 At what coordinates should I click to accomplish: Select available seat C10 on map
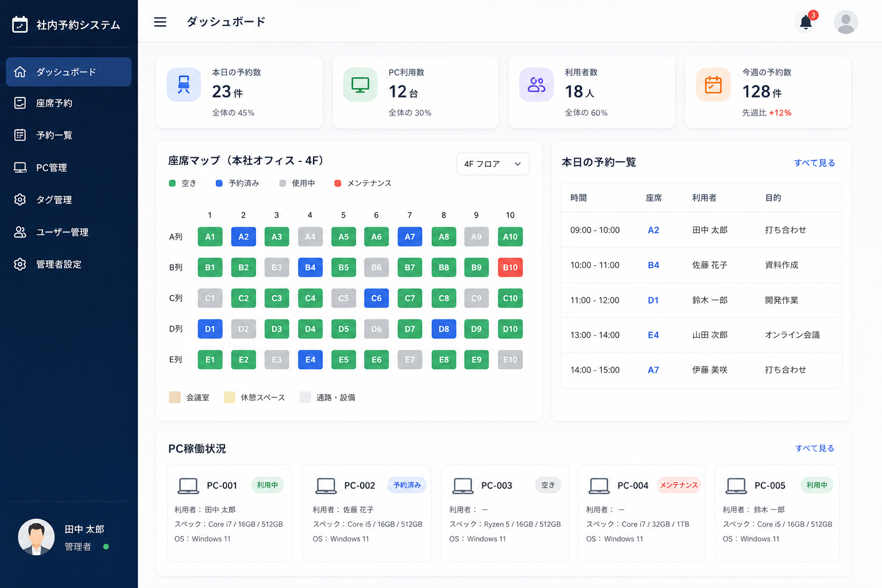pyautogui.click(x=510, y=298)
